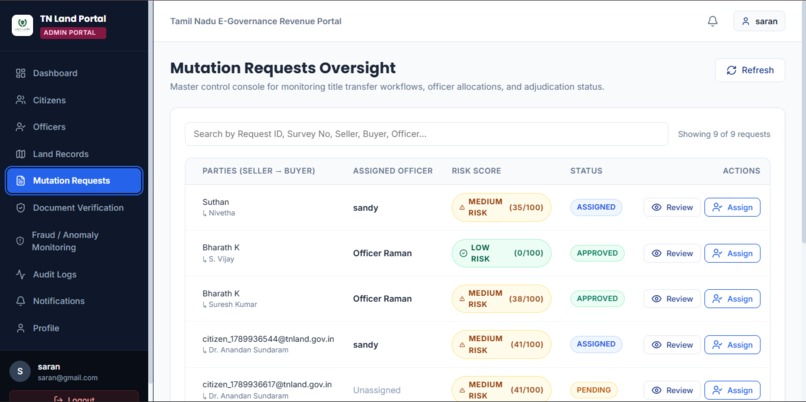
Task: Click the 'Assigned Officer' column header
Action: pos(393,171)
